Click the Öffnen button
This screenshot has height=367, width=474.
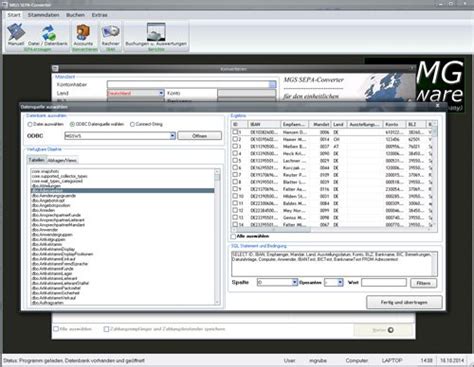(200, 136)
